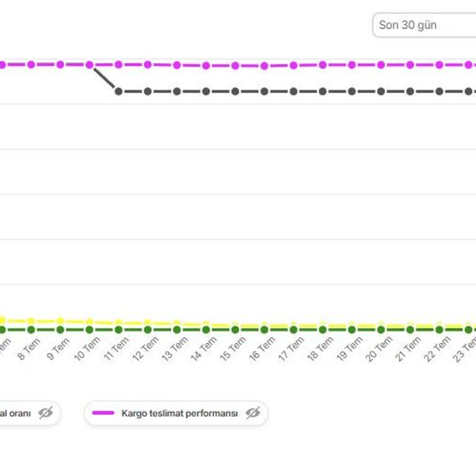Hide the Kargo teslimat performansı series

[252, 413]
